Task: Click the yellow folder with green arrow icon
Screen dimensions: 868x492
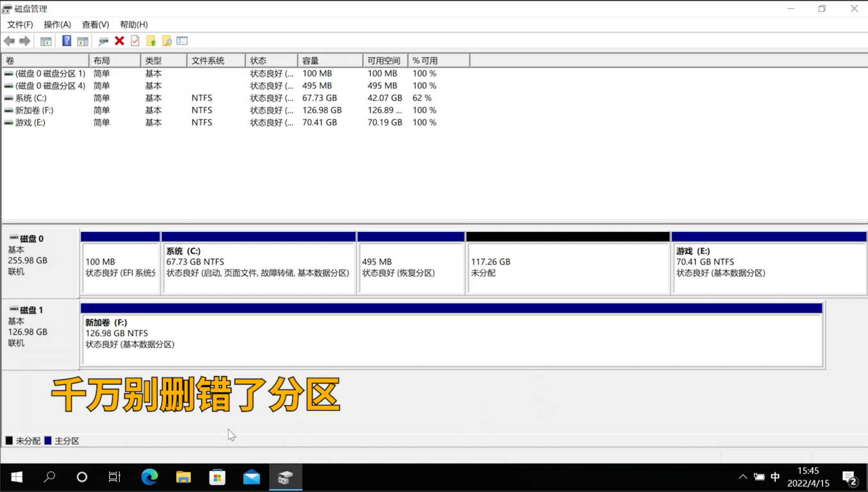Action: coord(151,41)
